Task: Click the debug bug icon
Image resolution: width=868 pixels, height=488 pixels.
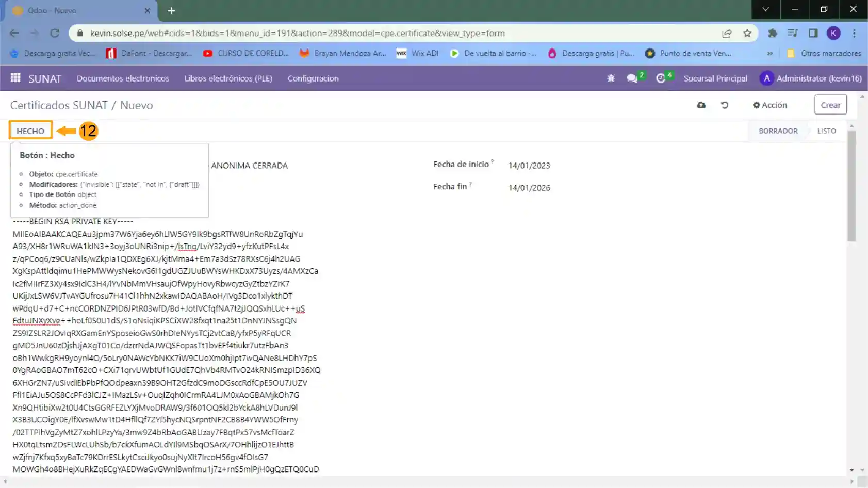Action: pyautogui.click(x=611, y=78)
